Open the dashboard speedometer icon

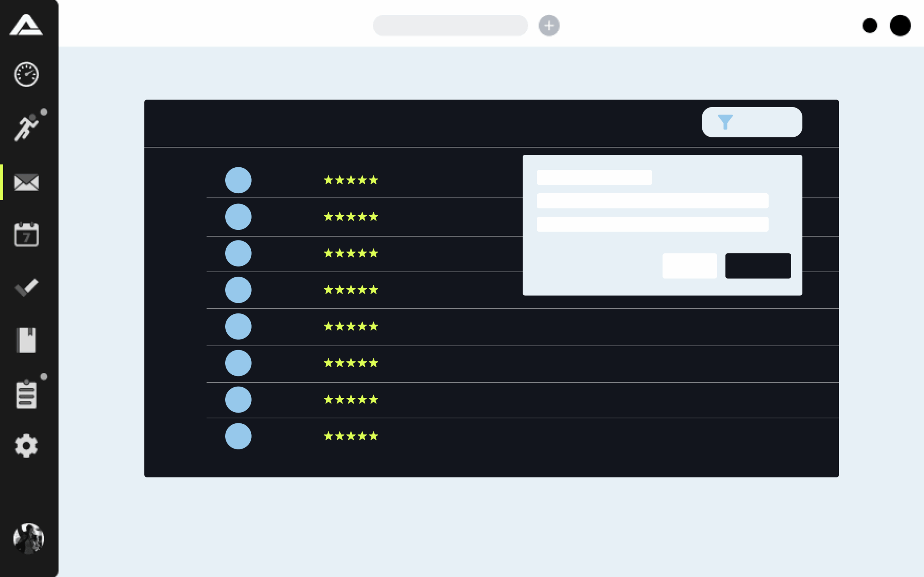coord(26,74)
